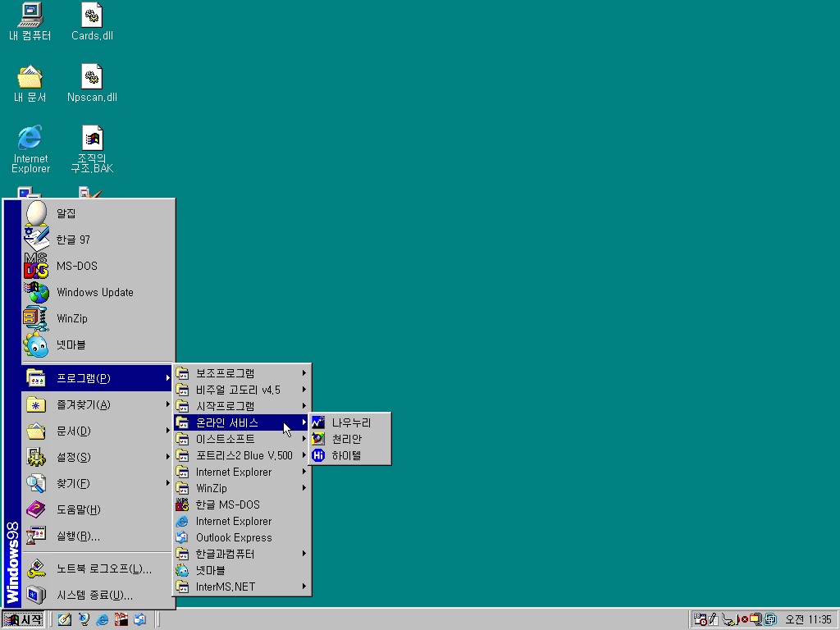Click the Internet Explorer quick launch icon
The image size is (840, 630).
[103, 620]
